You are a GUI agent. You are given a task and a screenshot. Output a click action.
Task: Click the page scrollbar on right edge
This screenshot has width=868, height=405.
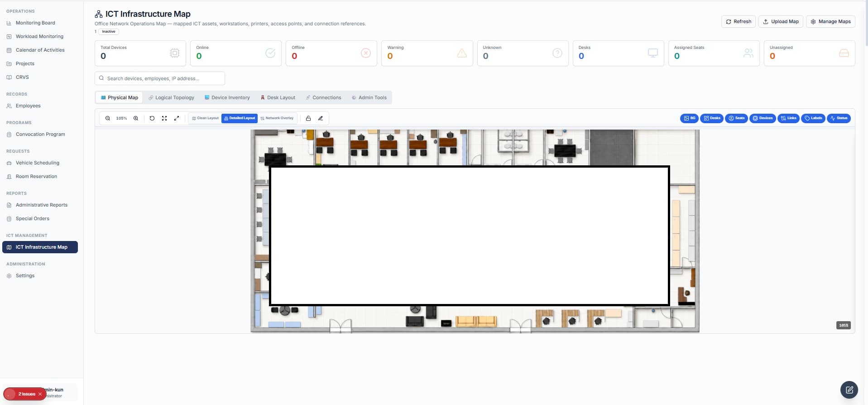pyautogui.click(x=866, y=23)
